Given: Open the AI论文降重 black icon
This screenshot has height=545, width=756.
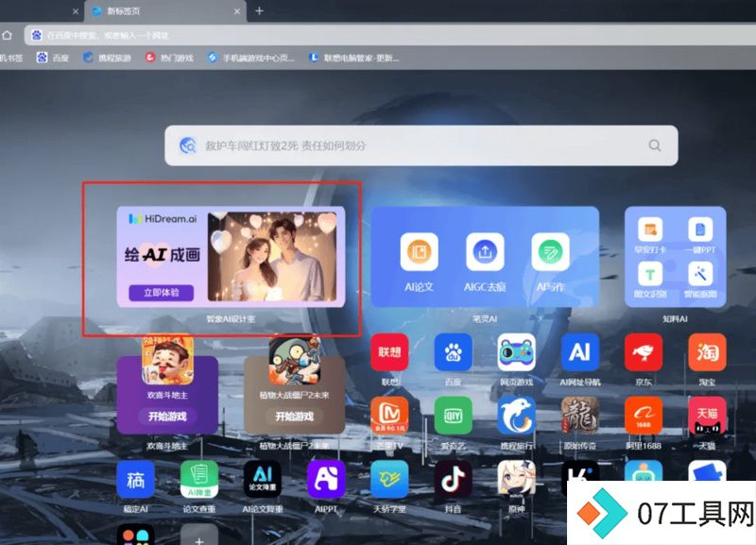Looking at the screenshot, I should coord(263,479).
